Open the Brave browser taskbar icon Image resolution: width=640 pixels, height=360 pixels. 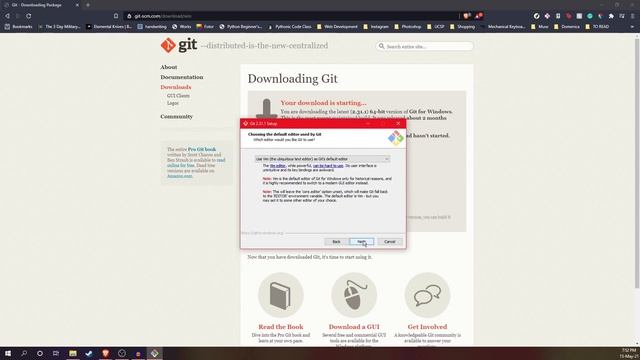pyautogui.click(x=105, y=353)
